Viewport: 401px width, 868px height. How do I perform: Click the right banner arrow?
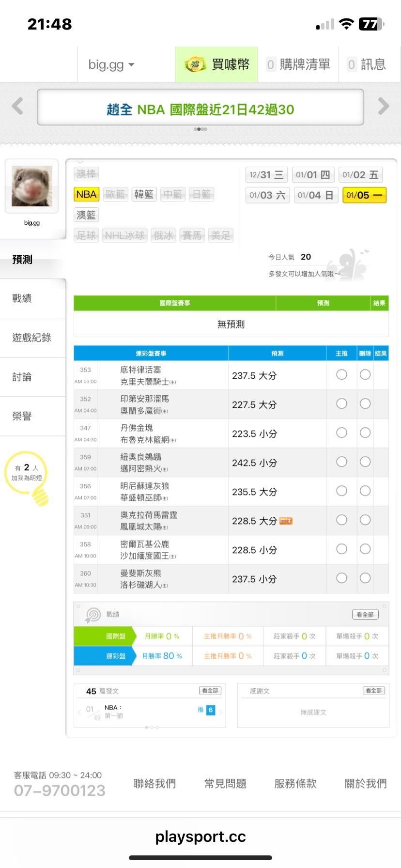pos(383,106)
